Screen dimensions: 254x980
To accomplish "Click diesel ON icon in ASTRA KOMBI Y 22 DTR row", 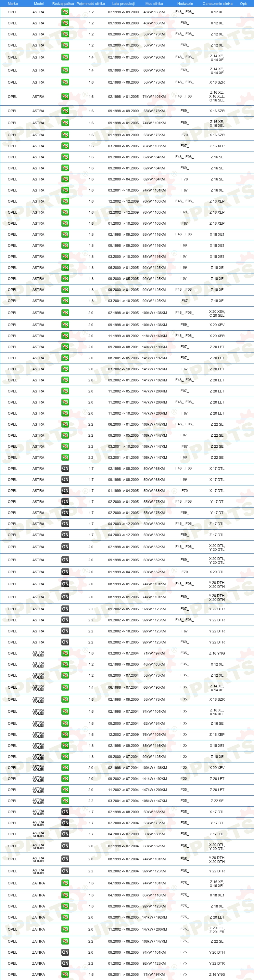I will (65, 871).
